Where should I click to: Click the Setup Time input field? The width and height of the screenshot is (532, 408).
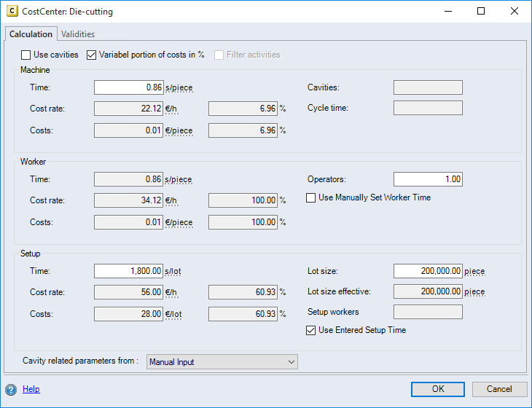128,271
